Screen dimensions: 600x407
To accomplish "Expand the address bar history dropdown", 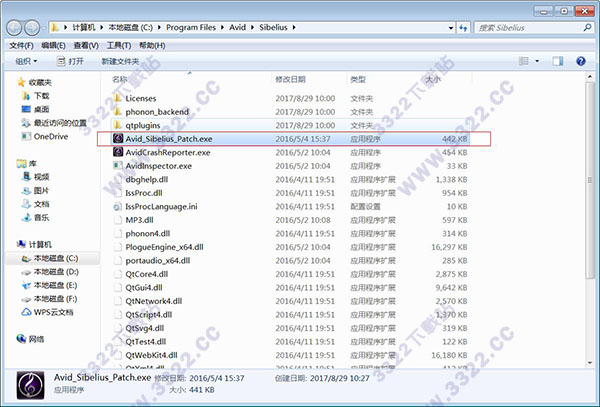I will (450, 28).
